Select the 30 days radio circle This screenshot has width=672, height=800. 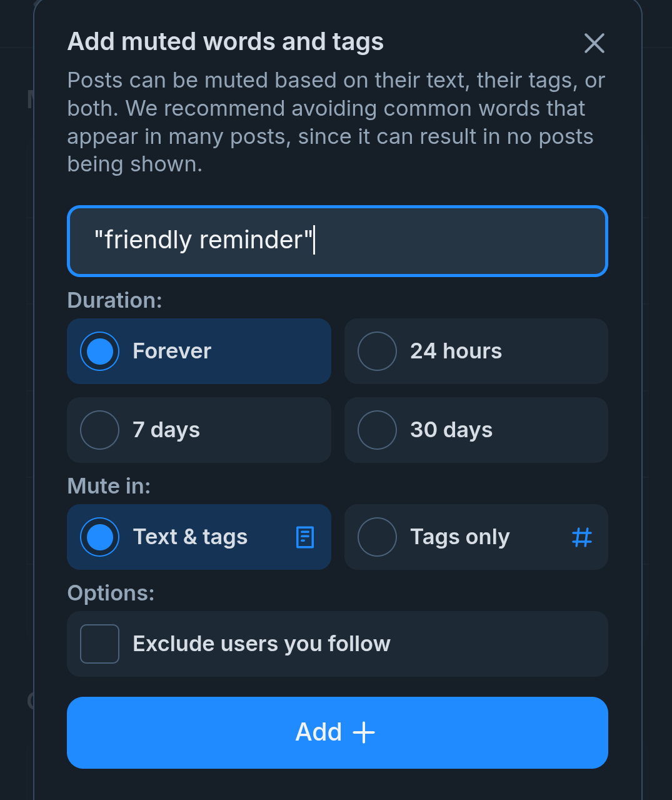(x=377, y=430)
